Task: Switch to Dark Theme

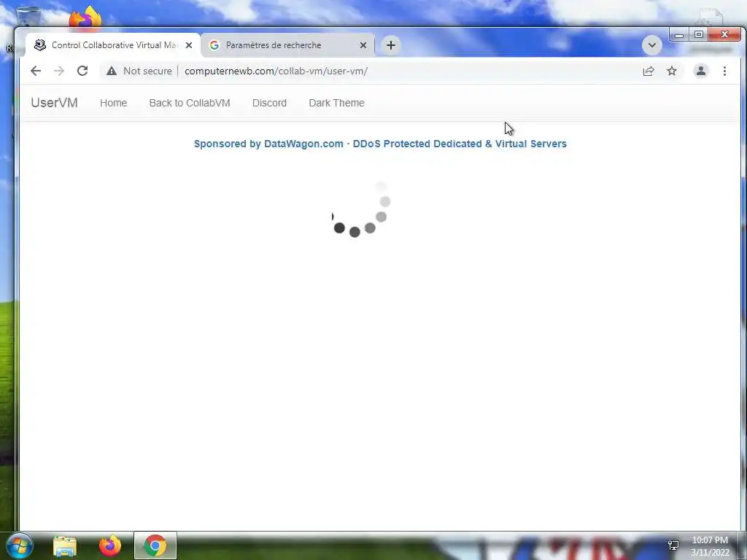Action: coord(336,103)
